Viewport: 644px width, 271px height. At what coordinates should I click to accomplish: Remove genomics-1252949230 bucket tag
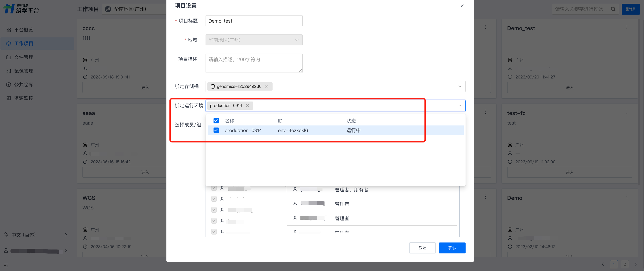[x=267, y=86]
